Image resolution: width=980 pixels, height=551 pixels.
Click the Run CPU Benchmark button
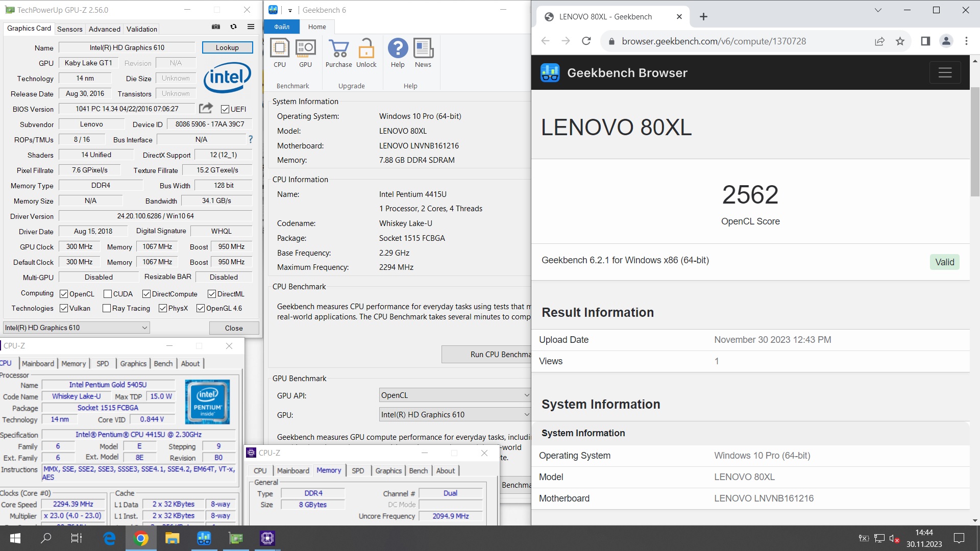click(486, 355)
